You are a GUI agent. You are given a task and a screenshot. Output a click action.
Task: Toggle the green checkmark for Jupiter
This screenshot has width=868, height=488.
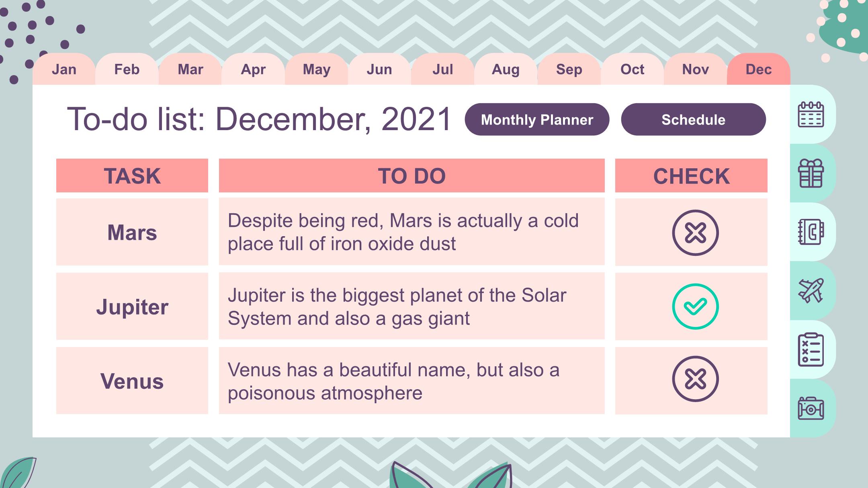[695, 306]
